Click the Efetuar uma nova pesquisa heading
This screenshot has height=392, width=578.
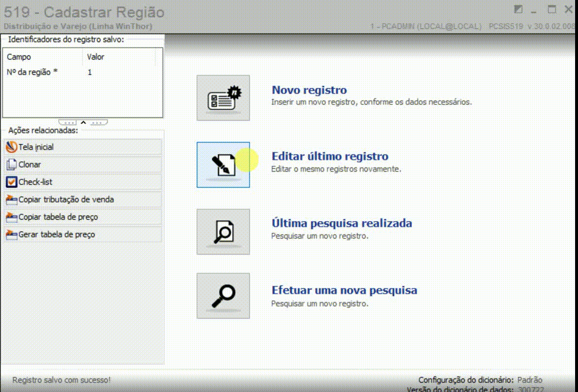(x=344, y=291)
